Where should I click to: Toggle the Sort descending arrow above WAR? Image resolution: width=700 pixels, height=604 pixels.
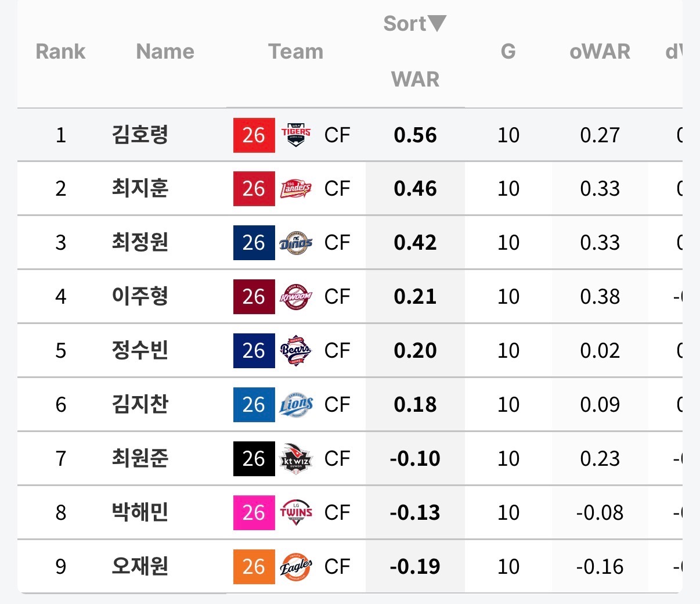(x=436, y=23)
